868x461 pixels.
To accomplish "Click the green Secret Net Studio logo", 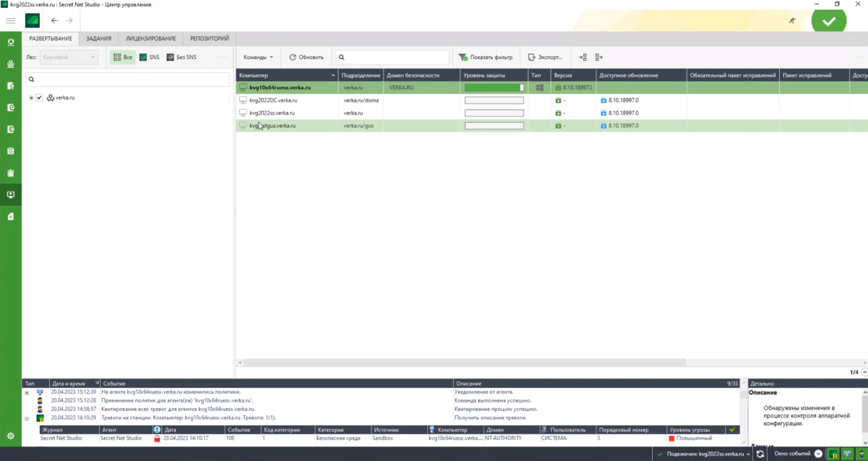I will click(x=32, y=21).
